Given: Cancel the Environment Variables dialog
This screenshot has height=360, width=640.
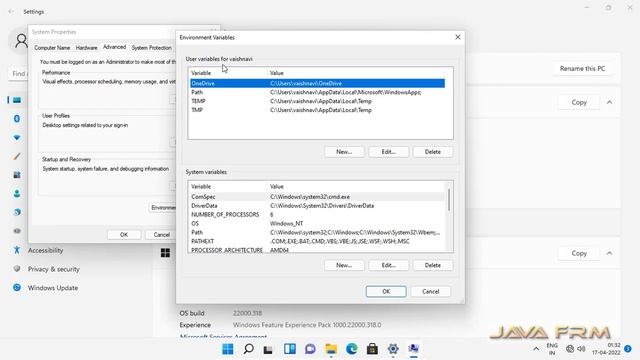Looking at the screenshot, I should (x=431, y=291).
